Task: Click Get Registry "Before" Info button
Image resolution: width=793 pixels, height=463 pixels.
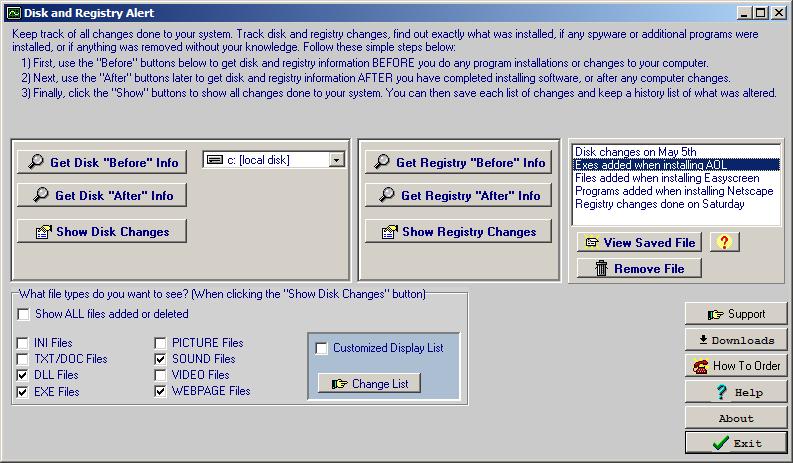Action: click(x=458, y=162)
